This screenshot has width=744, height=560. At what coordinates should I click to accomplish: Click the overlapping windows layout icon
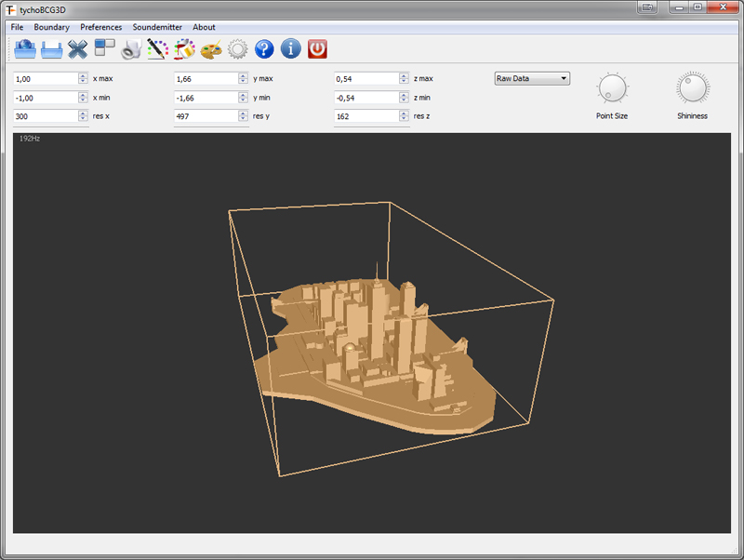(x=105, y=48)
